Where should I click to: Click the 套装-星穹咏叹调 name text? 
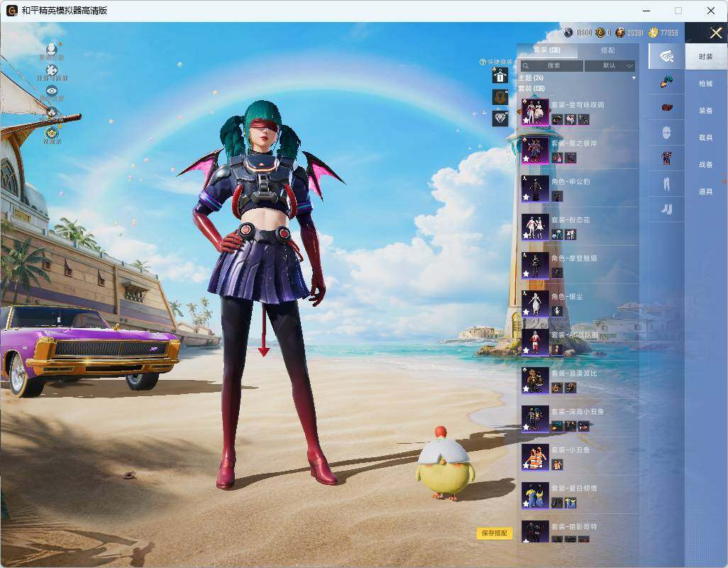point(578,105)
